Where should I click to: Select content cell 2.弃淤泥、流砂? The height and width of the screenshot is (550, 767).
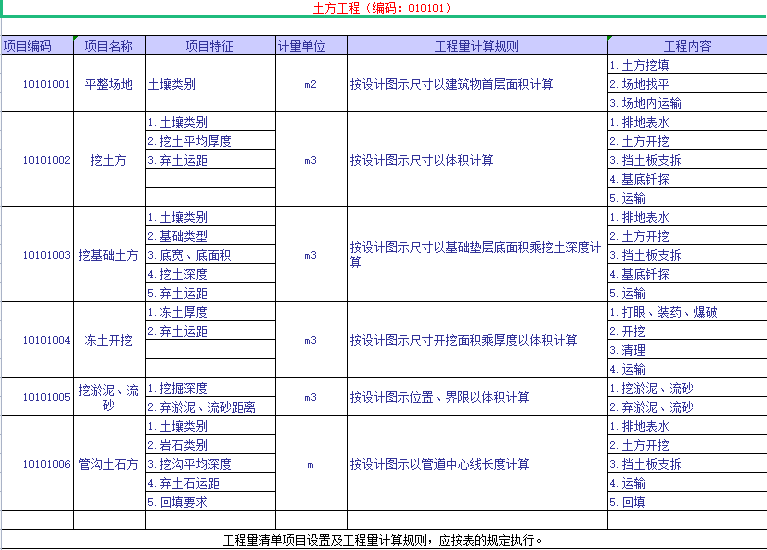pos(687,407)
